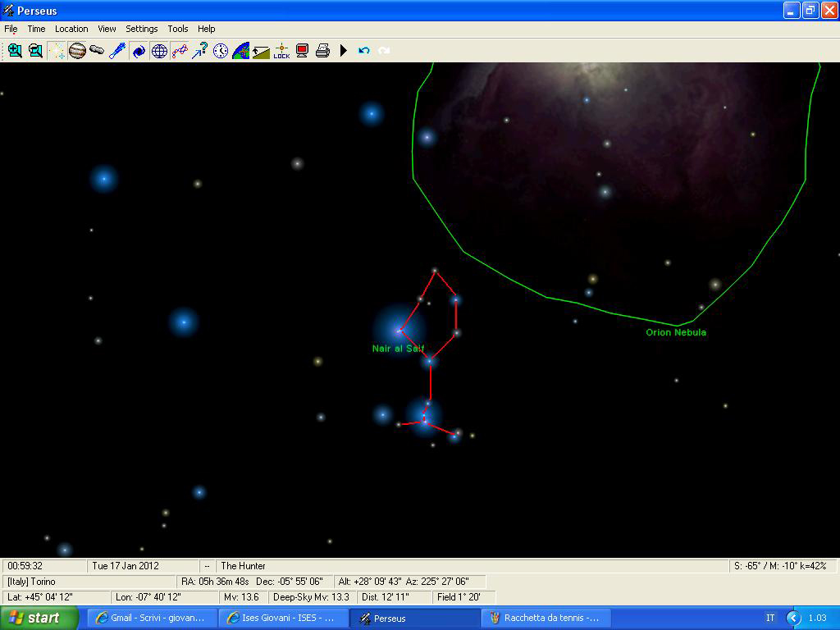Toggle the coordinate grid globe icon
Screen dimensions: 840x630
point(159,51)
